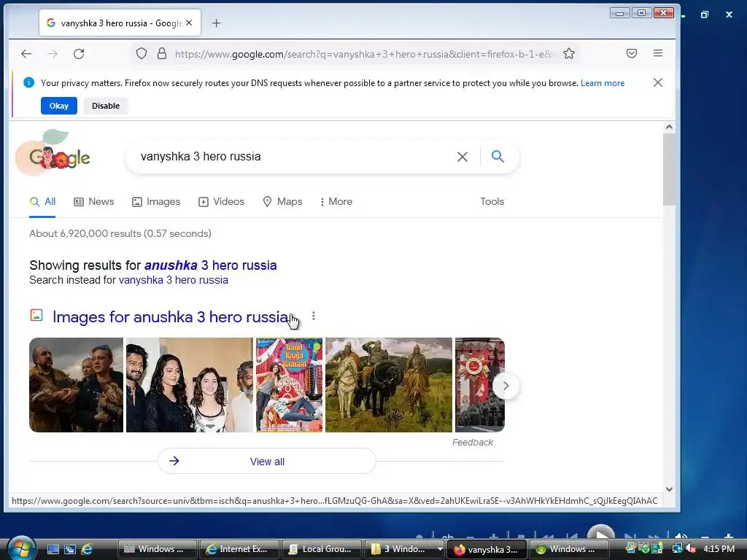The image size is (747, 560).
Task: Click the volume muted tray icon
Action: (692, 548)
